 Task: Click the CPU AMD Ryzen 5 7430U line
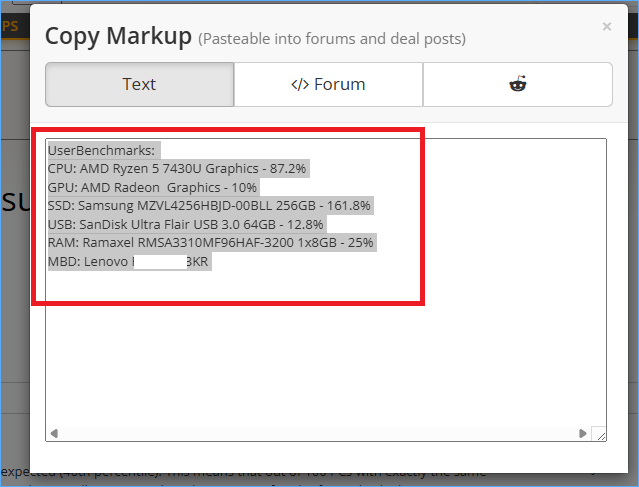(177, 168)
